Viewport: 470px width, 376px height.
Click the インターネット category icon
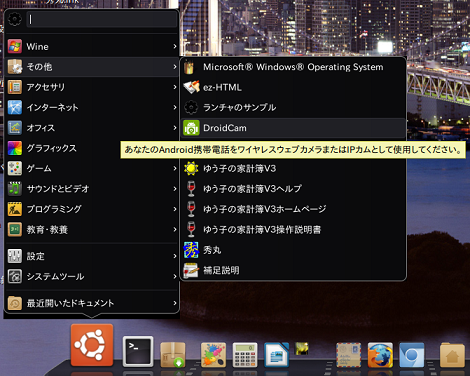[x=15, y=107]
